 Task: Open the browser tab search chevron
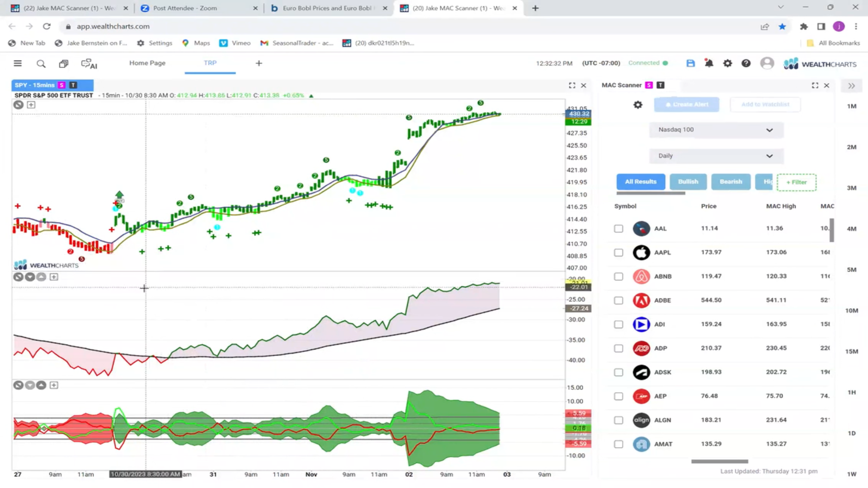click(x=781, y=8)
